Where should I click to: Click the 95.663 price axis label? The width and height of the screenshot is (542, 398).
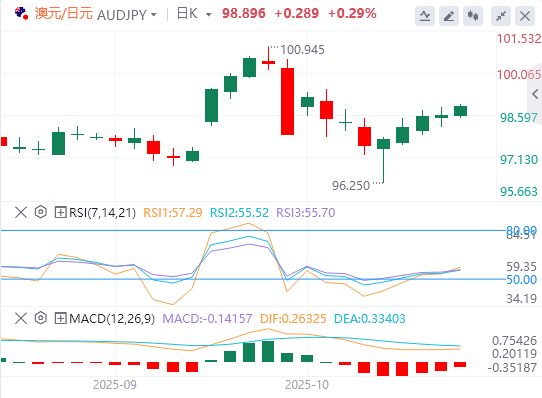pyautogui.click(x=519, y=192)
